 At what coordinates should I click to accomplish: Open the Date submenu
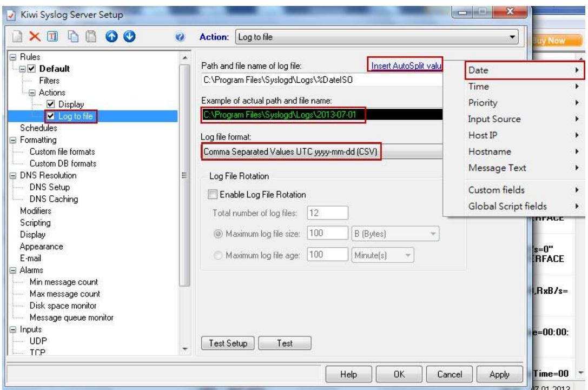pos(525,70)
